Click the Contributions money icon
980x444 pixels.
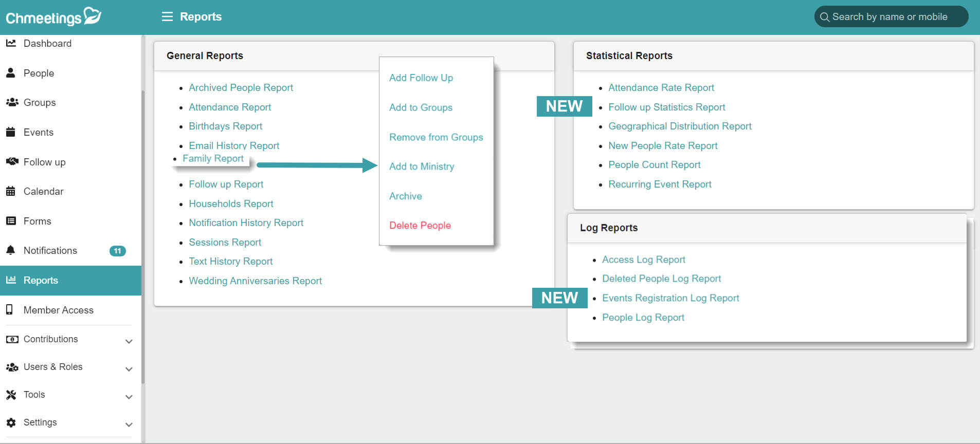[x=12, y=339]
